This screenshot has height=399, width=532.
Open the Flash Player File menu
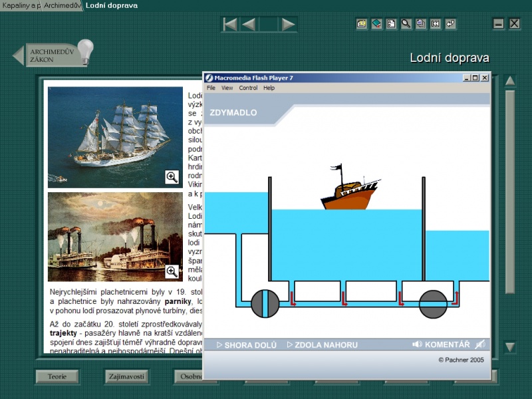(211, 88)
